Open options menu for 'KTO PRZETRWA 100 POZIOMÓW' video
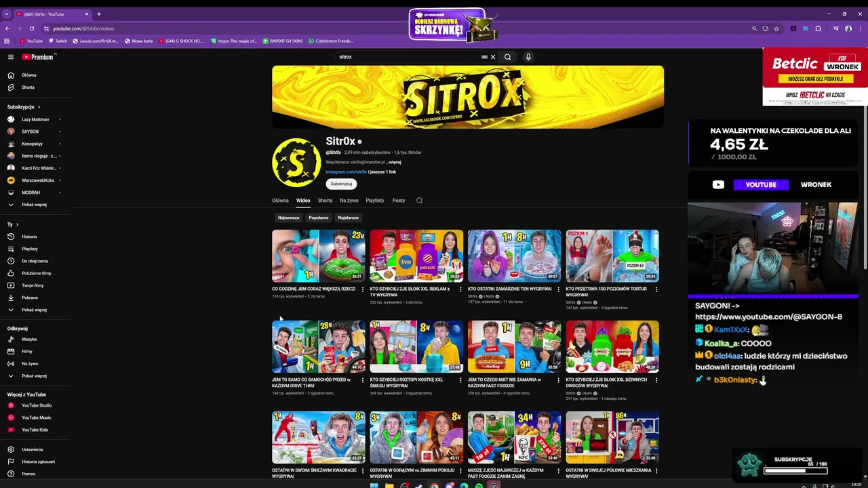This screenshot has height=488, width=868. 656,289
